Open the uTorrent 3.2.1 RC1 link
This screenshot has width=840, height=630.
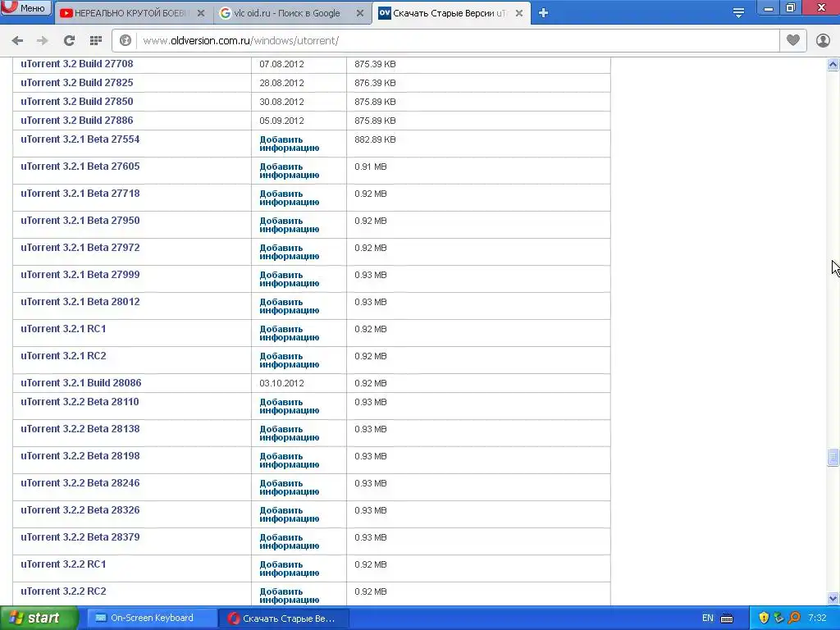tap(63, 328)
